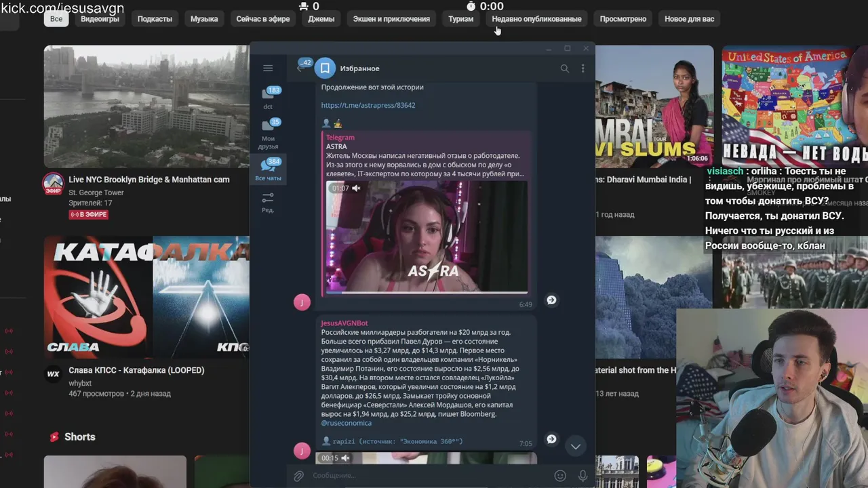
Task: Select the Подкасты filter chip
Action: click(x=155, y=19)
